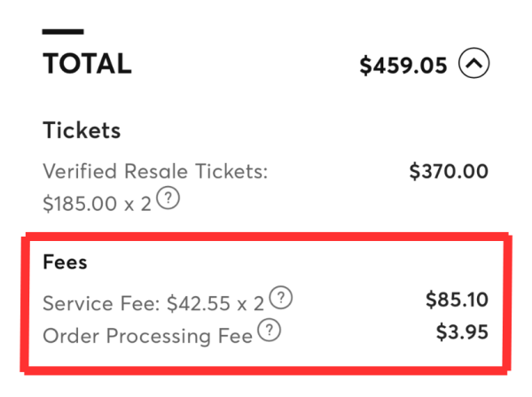
Task: Click the red border around Fees
Action: click(x=266, y=237)
